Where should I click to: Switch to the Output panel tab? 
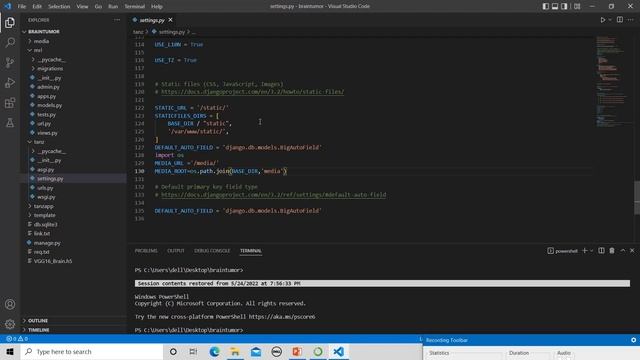[x=176, y=251]
